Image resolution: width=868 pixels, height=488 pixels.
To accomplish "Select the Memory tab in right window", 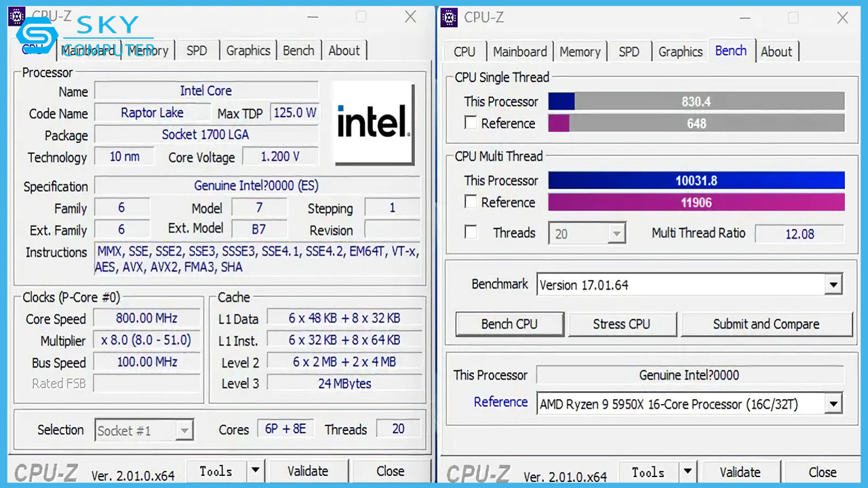I will point(580,52).
